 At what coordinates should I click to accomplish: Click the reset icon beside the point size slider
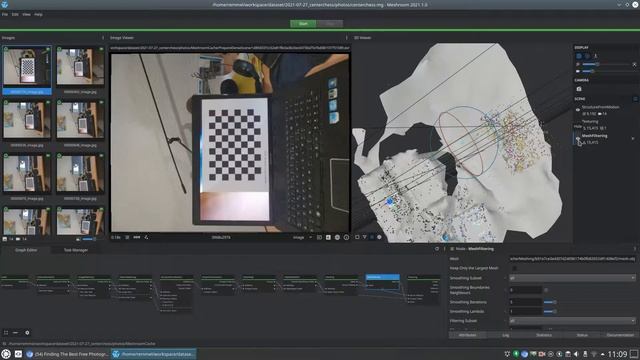point(634,64)
